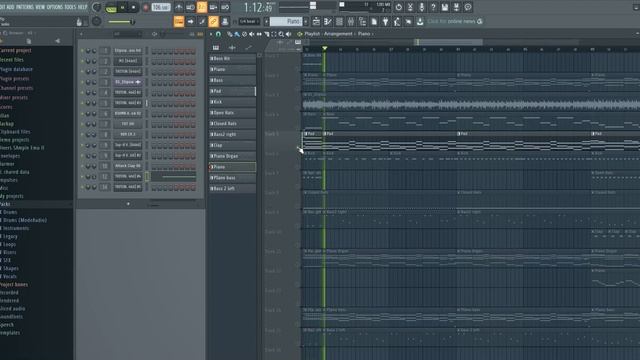Click the play/pause transport button
The image size is (640, 360).
coord(122,7)
